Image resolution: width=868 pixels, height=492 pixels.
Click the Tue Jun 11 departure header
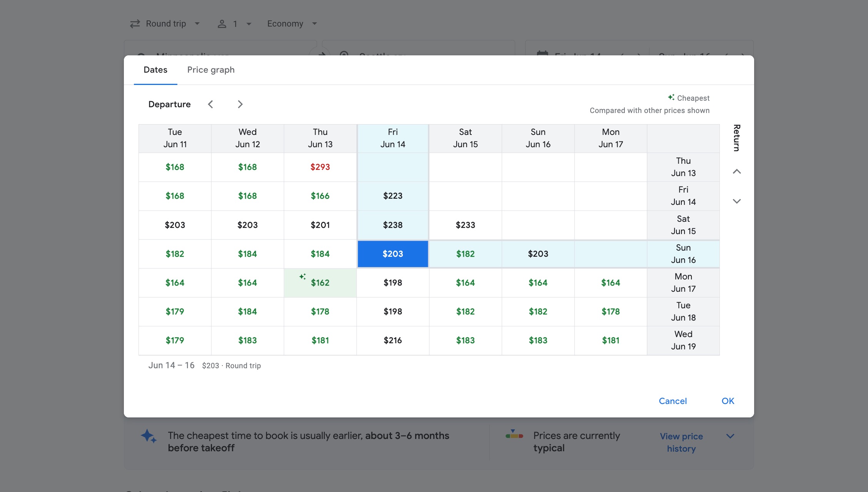pyautogui.click(x=175, y=138)
